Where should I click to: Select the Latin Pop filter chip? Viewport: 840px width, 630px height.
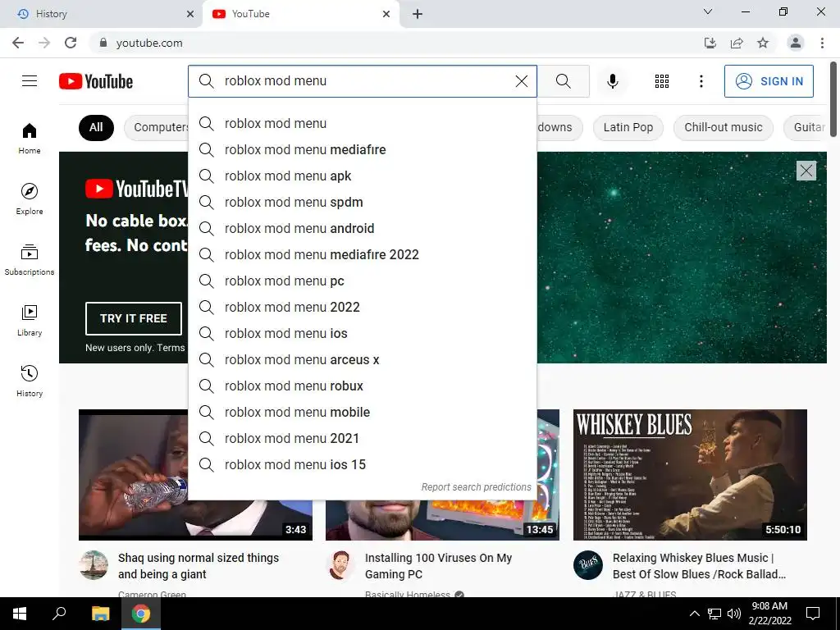pos(628,127)
